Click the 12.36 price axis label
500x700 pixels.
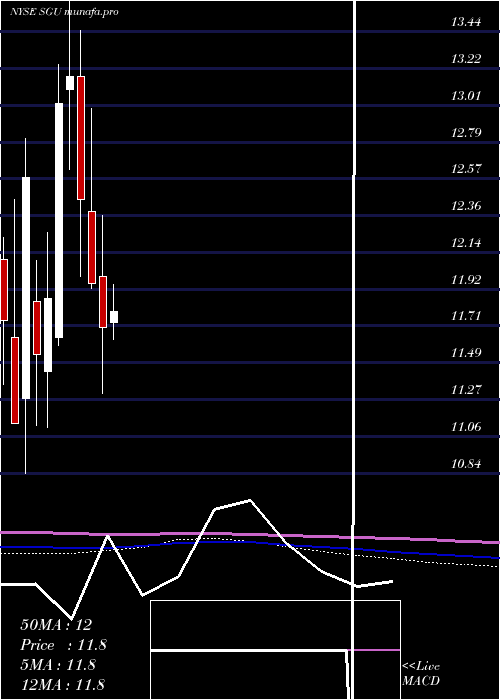tap(466, 206)
